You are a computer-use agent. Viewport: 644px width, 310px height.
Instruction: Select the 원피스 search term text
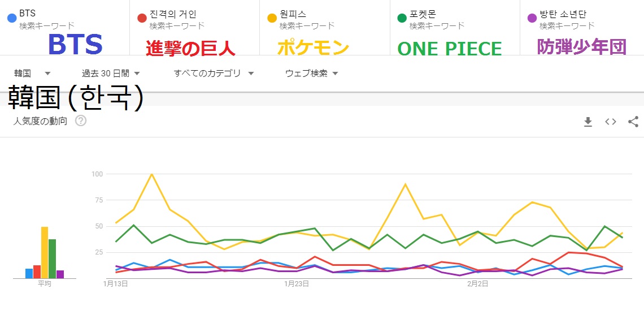coord(291,14)
